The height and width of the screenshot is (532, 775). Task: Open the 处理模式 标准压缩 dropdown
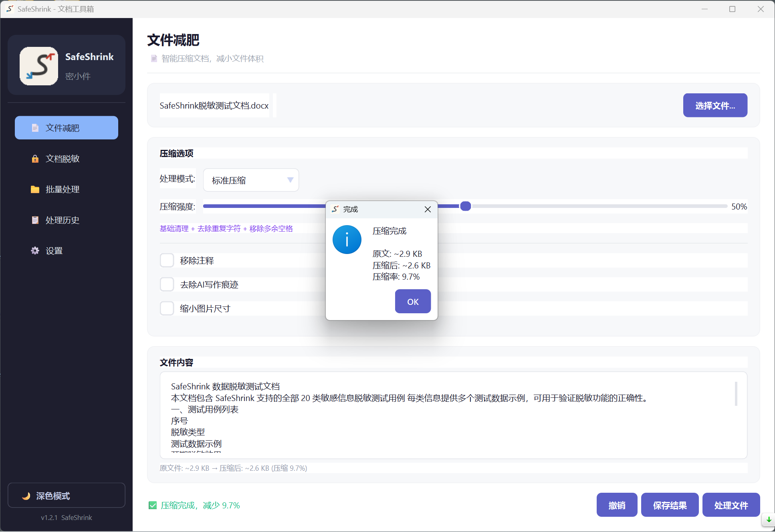click(251, 180)
